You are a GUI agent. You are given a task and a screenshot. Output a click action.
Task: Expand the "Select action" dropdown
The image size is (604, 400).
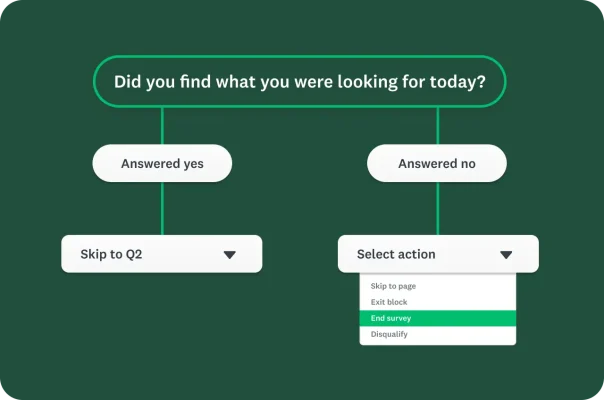[438, 254]
